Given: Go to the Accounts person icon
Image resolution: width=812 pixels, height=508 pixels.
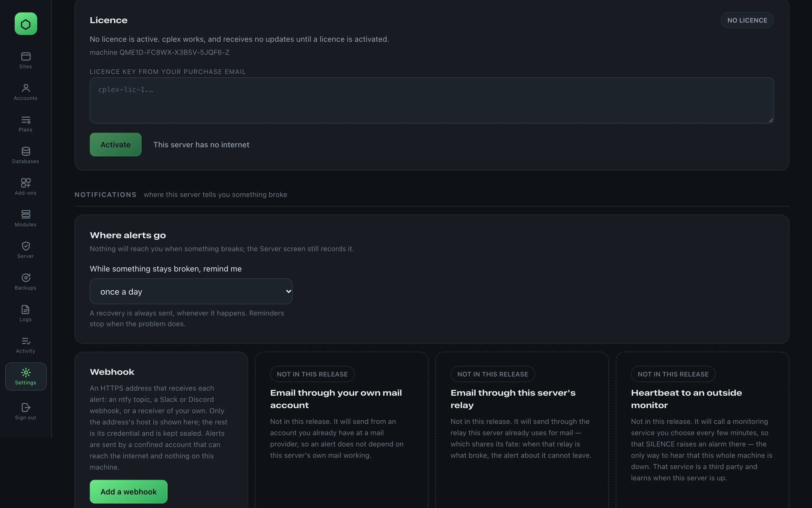Looking at the screenshot, I should point(26,88).
